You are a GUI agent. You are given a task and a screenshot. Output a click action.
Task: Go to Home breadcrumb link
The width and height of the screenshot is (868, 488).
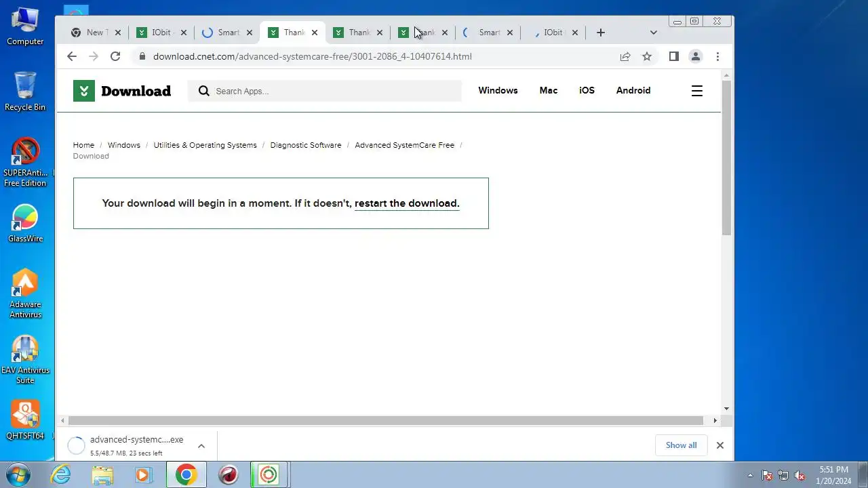tap(83, 145)
